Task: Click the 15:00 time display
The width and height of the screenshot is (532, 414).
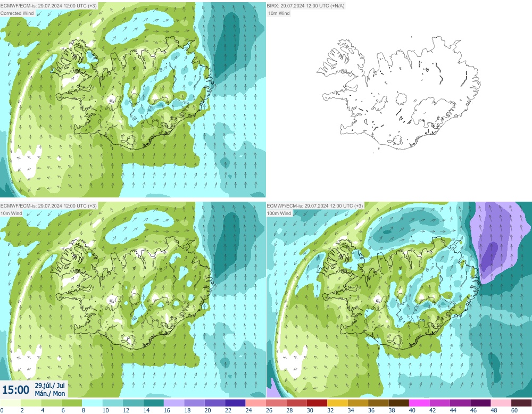Action: click(x=15, y=390)
